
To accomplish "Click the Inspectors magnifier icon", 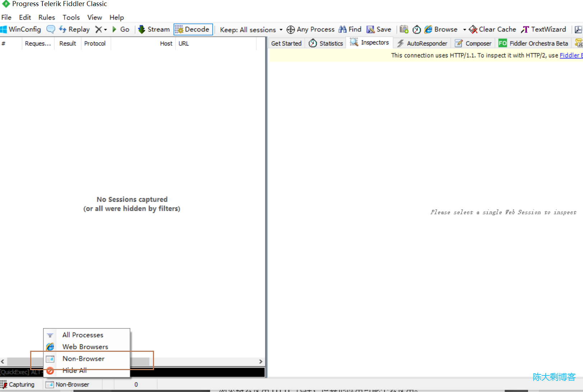I will (x=354, y=42).
